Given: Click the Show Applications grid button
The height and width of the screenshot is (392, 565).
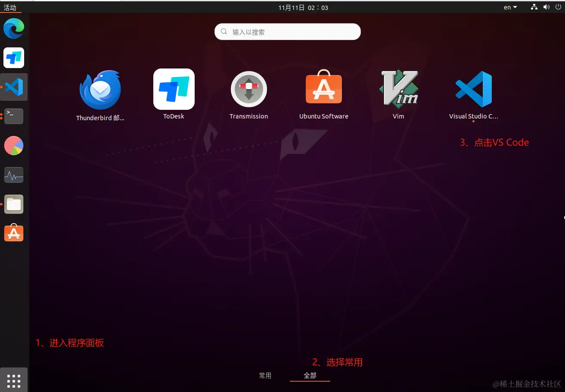Looking at the screenshot, I should (14, 380).
